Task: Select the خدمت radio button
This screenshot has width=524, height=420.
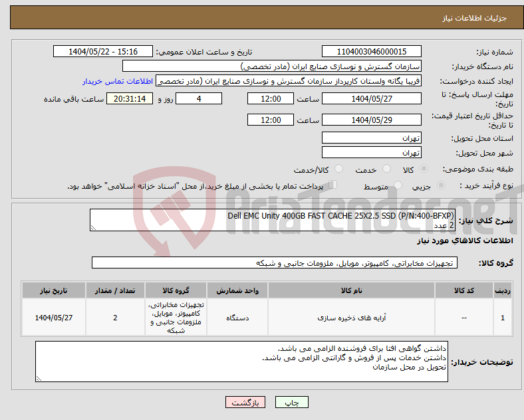Action: pyautogui.click(x=386, y=169)
